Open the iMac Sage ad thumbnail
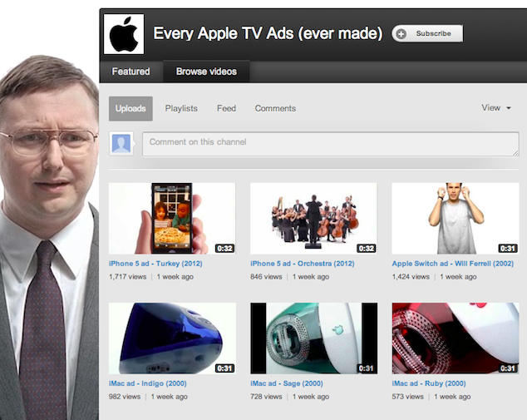This screenshot has width=527, height=420. (313, 338)
